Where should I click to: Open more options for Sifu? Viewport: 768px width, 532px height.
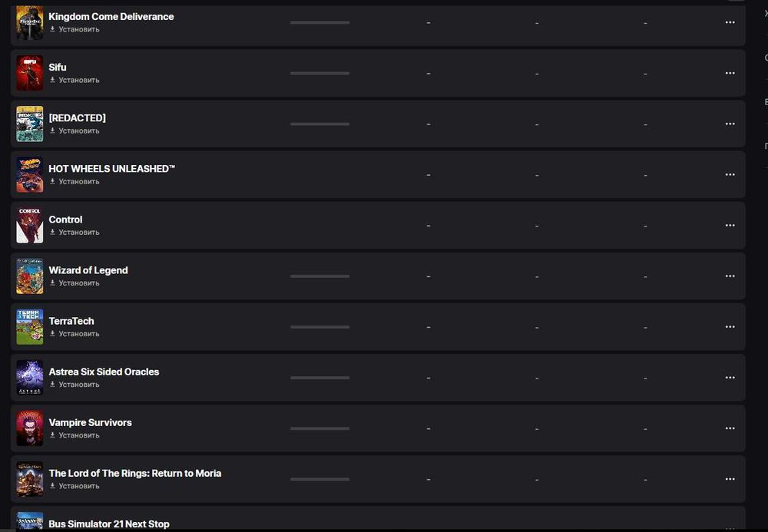[730, 73]
